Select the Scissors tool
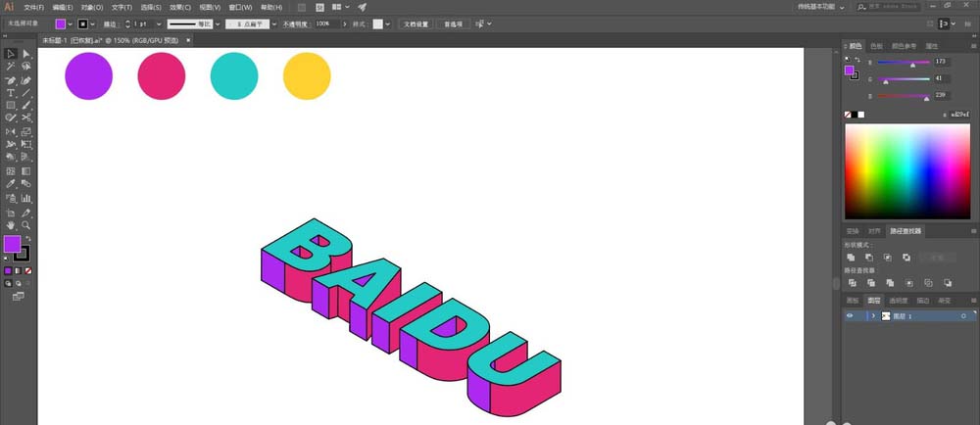Screen dimensions: 980x425 coord(26,118)
